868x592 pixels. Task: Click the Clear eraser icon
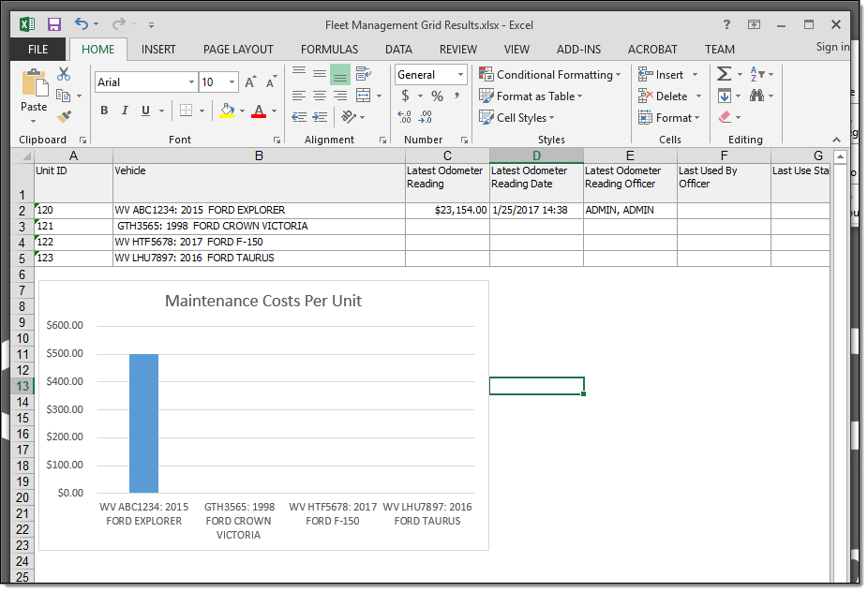click(x=725, y=117)
